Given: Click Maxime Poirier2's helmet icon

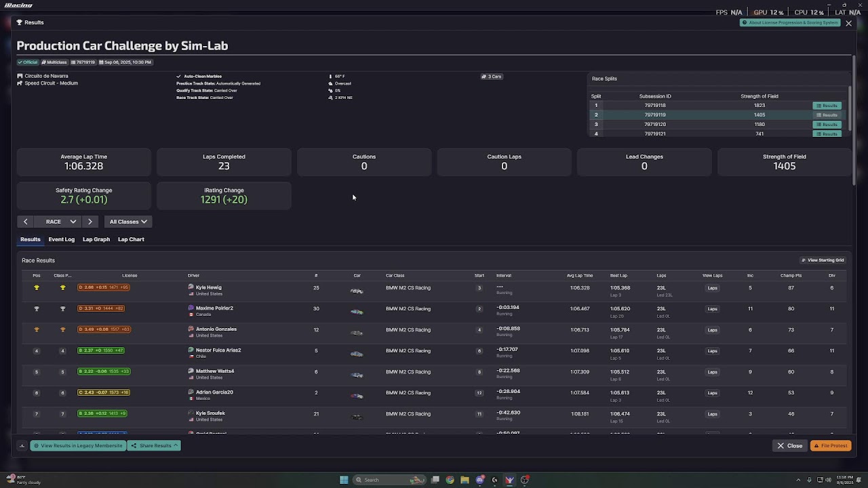Looking at the screenshot, I should click(x=191, y=308).
